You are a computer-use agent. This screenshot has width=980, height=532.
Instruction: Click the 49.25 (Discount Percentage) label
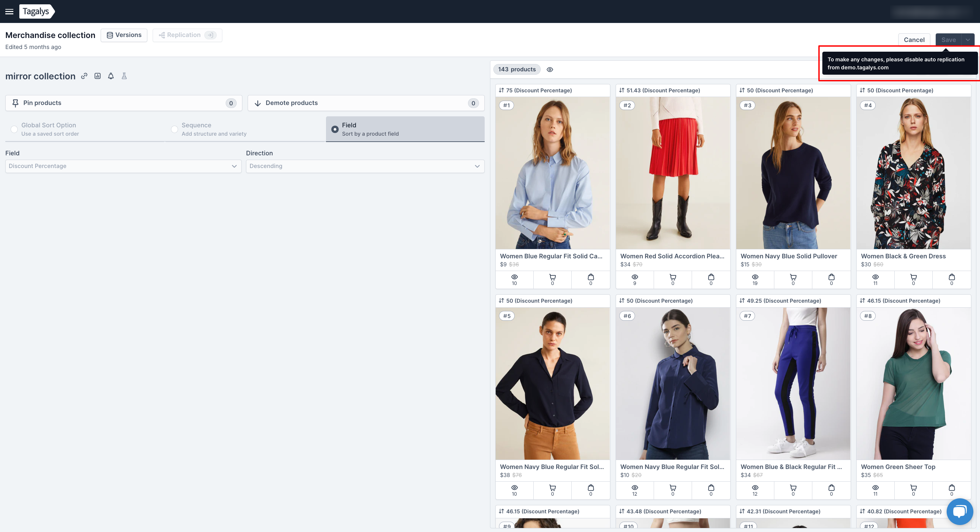(x=784, y=301)
